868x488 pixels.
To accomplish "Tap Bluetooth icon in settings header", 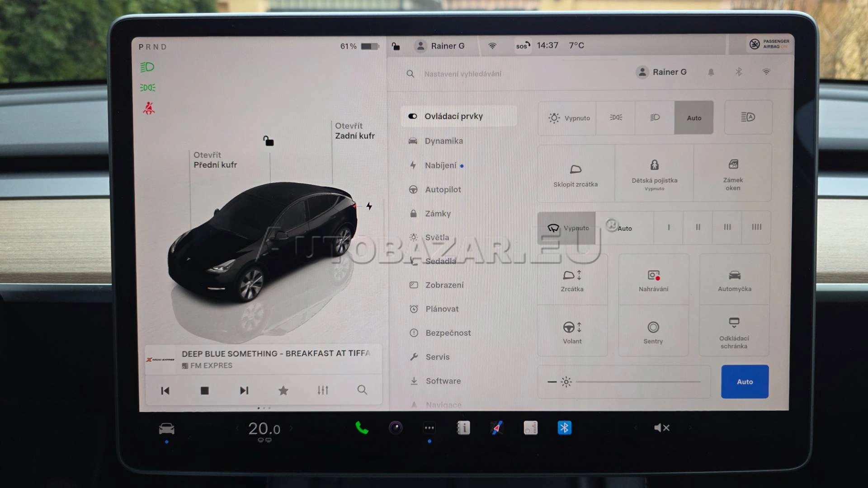I will tap(739, 72).
